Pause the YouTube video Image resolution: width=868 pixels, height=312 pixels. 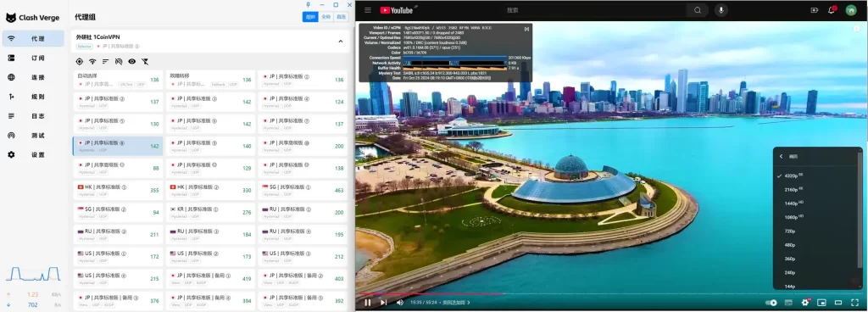[x=368, y=303]
